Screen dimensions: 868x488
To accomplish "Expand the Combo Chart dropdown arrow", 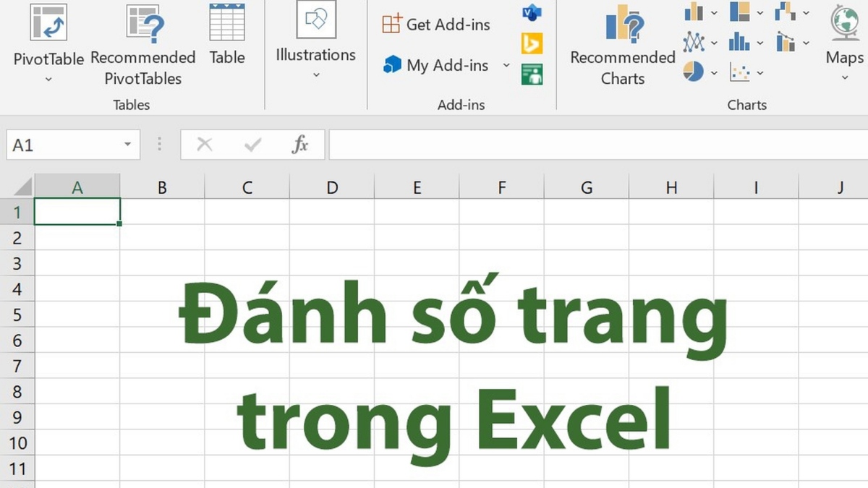I will point(806,43).
